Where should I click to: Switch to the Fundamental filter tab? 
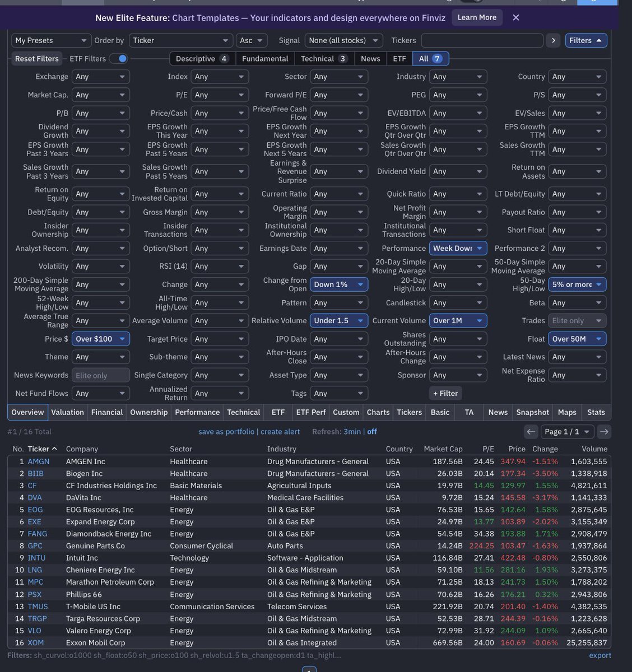(x=265, y=58)
